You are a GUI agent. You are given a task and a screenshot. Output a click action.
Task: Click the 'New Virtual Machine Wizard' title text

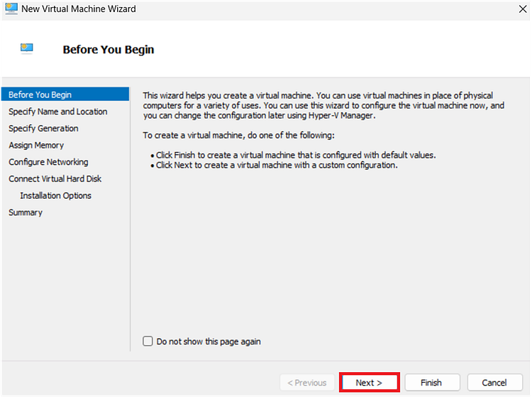click(x=79, y=9)
